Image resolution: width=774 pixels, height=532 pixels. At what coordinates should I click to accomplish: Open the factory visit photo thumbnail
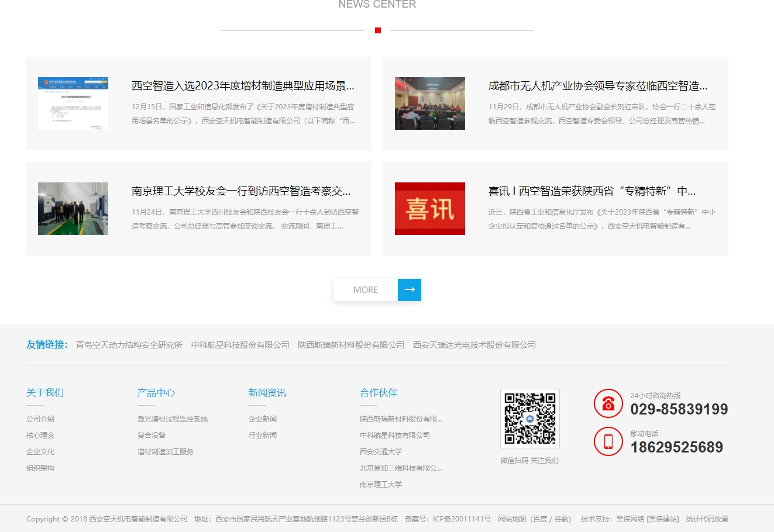coord(73,209)
